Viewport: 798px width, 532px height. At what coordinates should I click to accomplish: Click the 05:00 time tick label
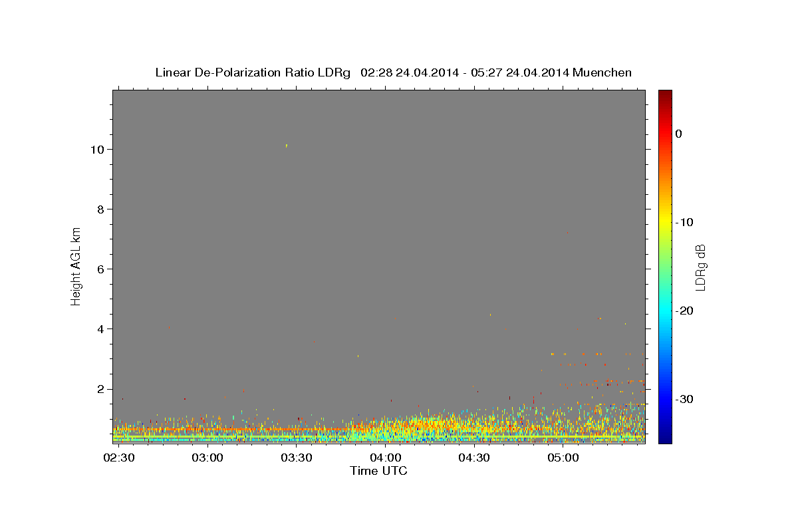click(x=563, y=458)
